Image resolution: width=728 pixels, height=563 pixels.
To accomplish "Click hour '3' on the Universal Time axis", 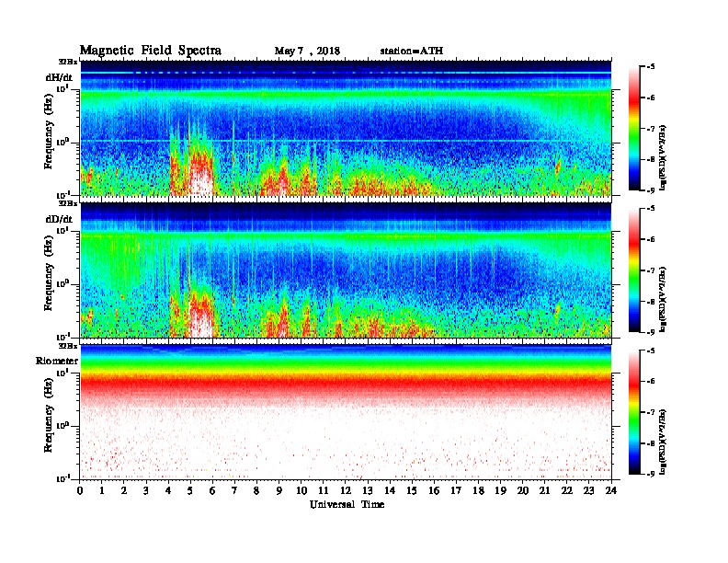I will pos(146,490).
